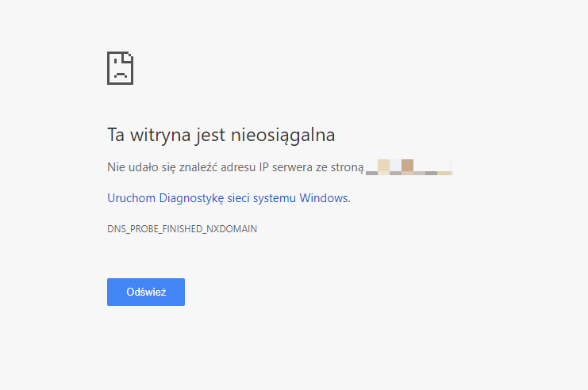
Task: Open the Uruchom Diagnostykę sieci systemu Windows link
Action: (229, 198)
